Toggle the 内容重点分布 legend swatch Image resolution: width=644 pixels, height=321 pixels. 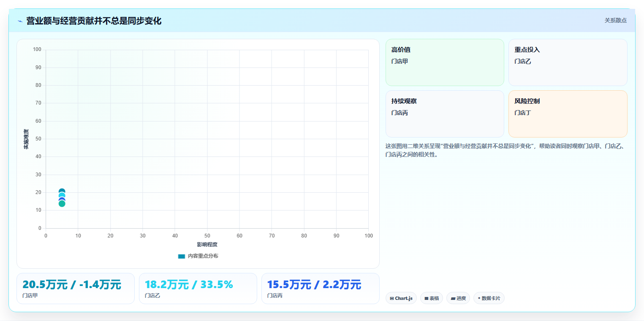tap(182, 256)
